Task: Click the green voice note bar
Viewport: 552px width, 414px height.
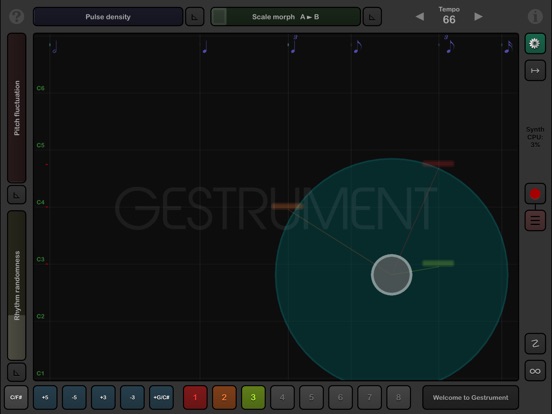Action: click(x=438, y=263)
